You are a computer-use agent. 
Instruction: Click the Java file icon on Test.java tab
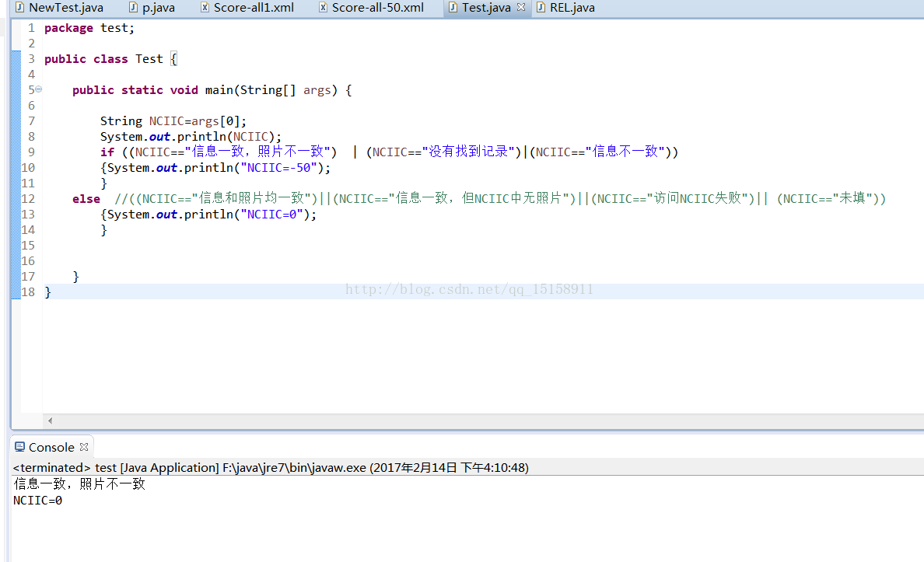click(x=453, y=8)
